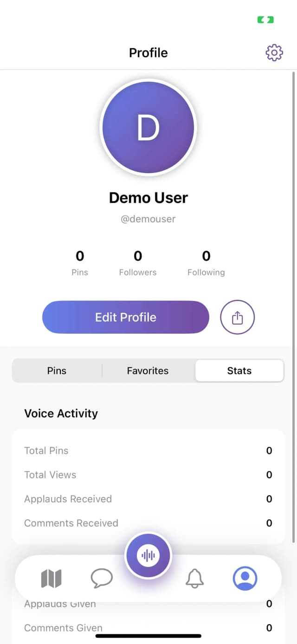Image resolution: width=297 pixels, height=644 pixels.
Task: Switch to the Favorites tab
Action: pyautogui.click(x=148, y=371)
